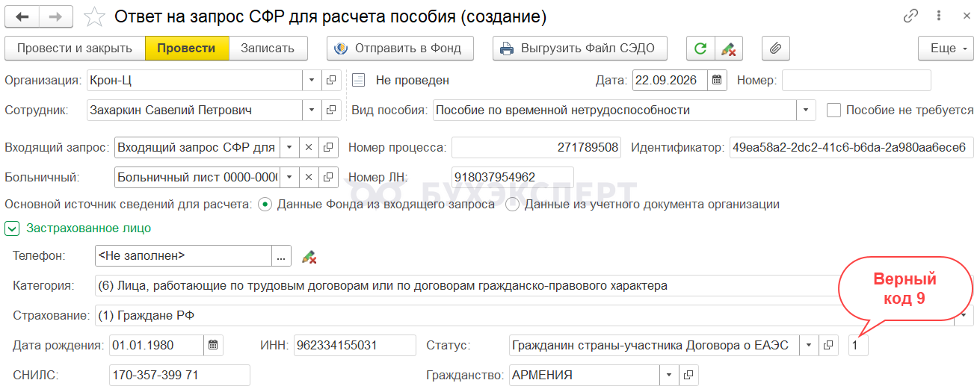Select Данные из учетного документа организации
The image size is (980, 389).
[x=512, y=205]
